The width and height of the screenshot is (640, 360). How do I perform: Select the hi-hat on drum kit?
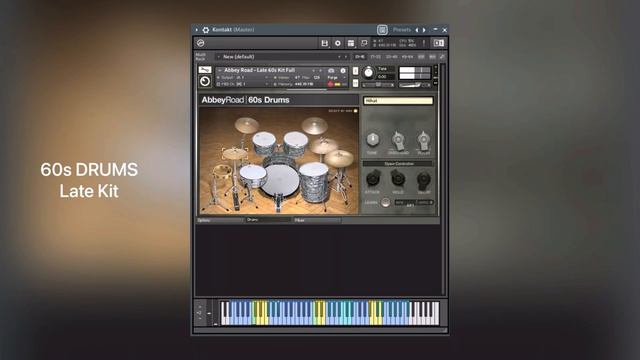[x=234, y=154]
